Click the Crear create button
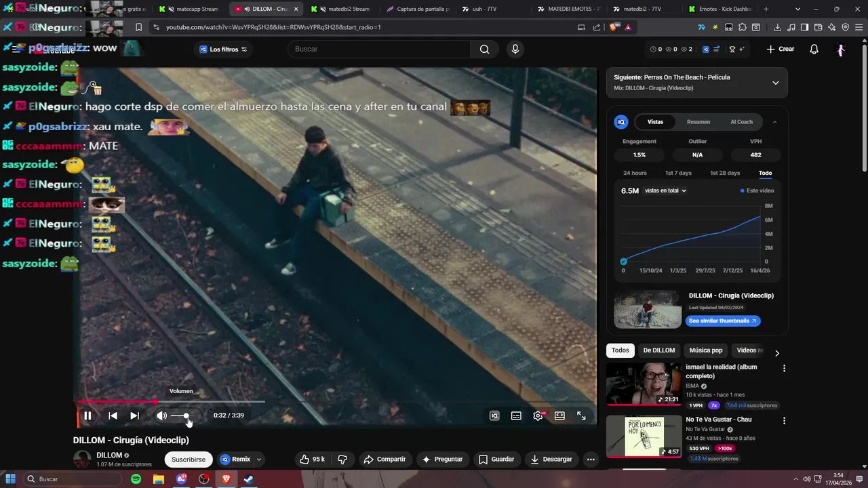The image size is (868, 488). point(780,49)
